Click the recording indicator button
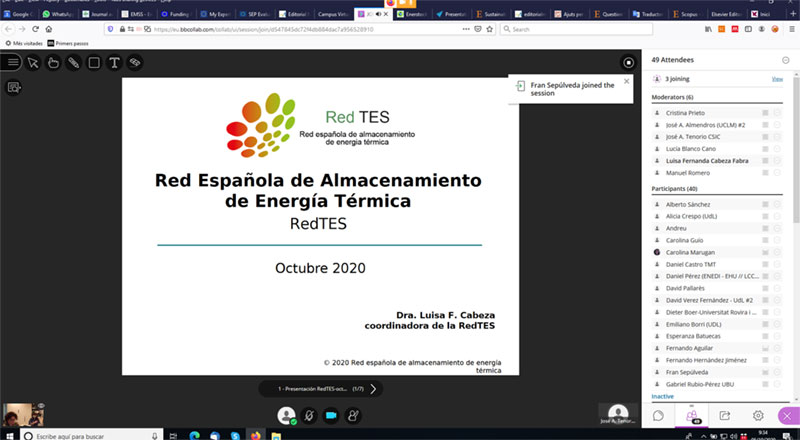The height and width of the screenshot is (440, 800). click(x=628, y=62)
